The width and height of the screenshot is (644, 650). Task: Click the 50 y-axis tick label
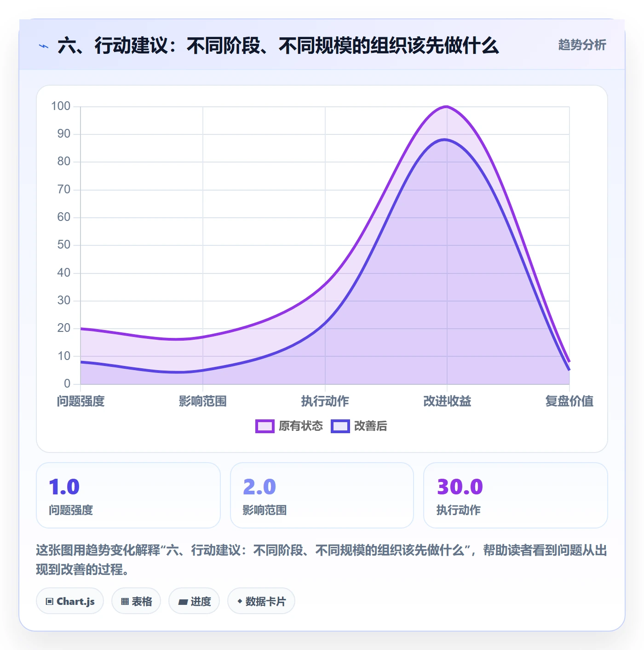pos(64,245)
